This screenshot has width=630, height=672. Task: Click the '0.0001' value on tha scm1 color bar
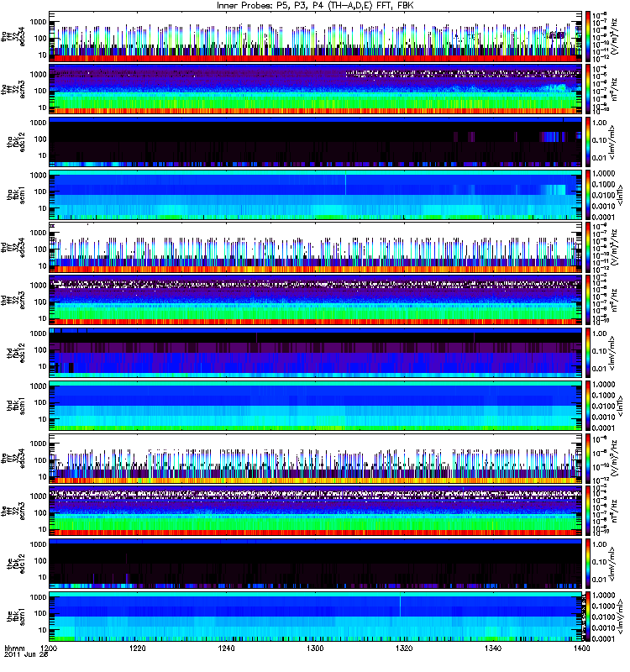click(x=603, y=217)
